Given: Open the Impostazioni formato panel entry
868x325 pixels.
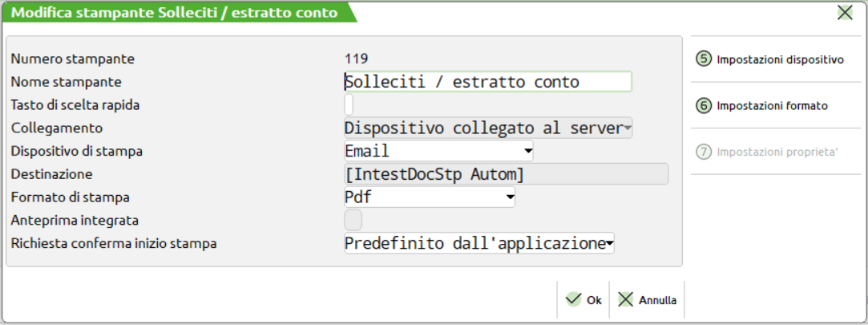Looking at the screenshot, I should (772, 106).
